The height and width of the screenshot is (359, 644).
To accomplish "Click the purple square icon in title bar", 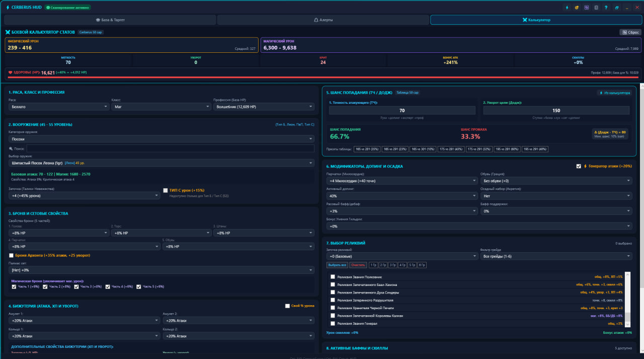I will 587,8.
